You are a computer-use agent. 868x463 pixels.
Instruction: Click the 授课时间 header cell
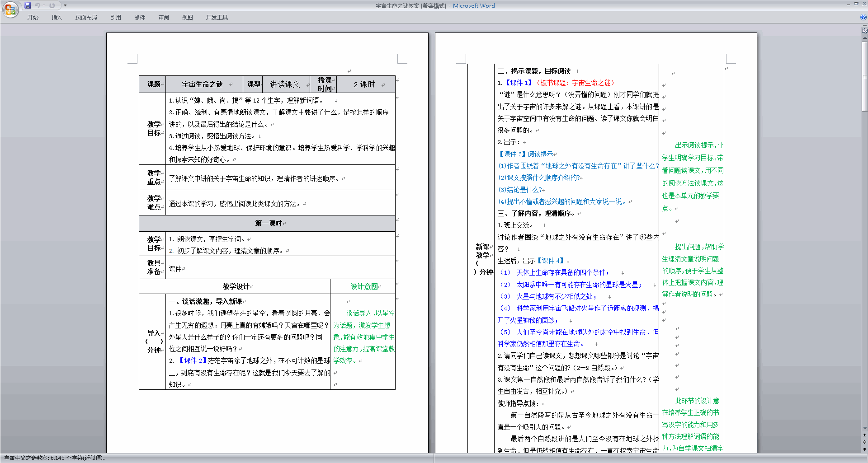[324, 84]
